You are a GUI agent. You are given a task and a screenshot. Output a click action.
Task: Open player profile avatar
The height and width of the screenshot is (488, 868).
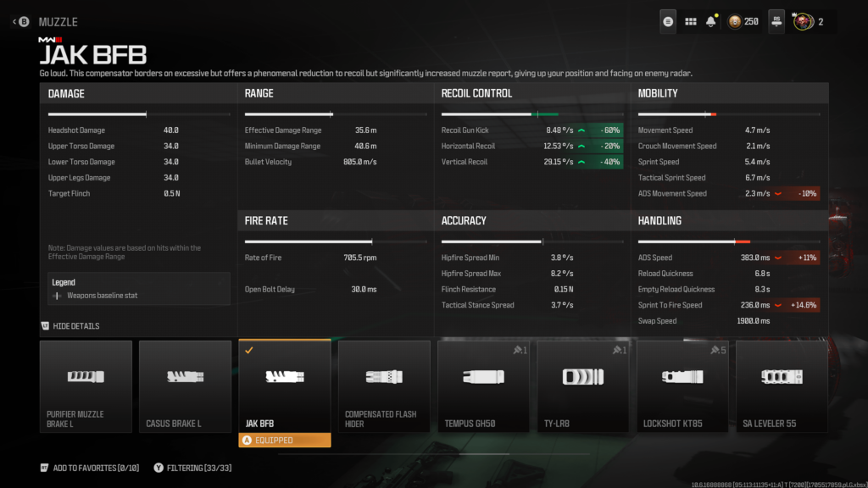802,21
